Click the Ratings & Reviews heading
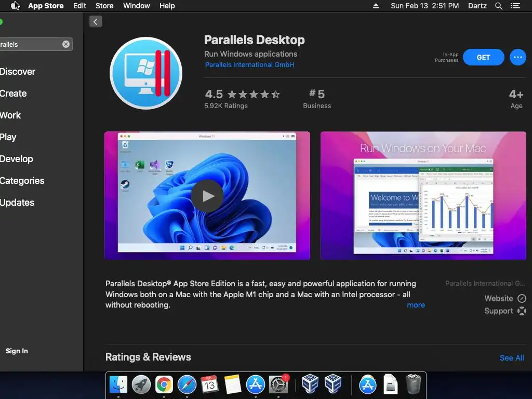Viewport: 532px width, 399px height. (148, 357)
